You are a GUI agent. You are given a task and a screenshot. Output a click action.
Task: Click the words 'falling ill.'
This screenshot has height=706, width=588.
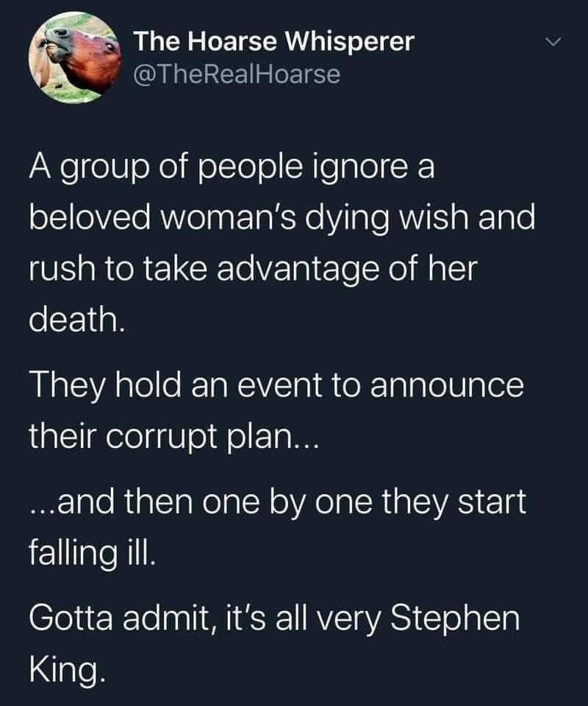pos(92,553)
